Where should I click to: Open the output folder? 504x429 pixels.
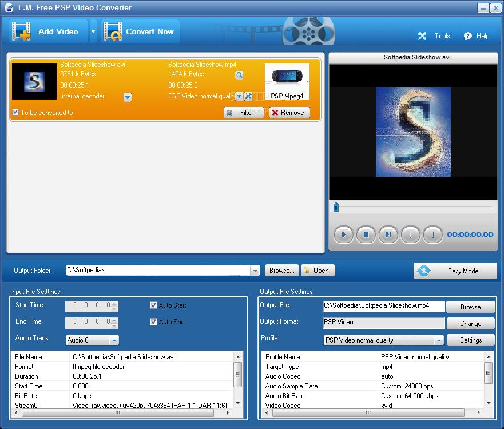click(x=318, y=271)
